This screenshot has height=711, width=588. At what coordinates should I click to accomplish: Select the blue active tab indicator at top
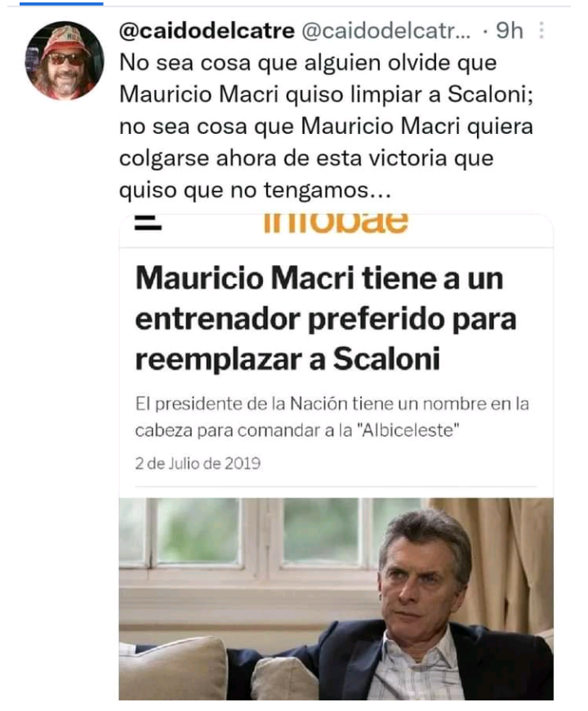[x=61, y=3]
